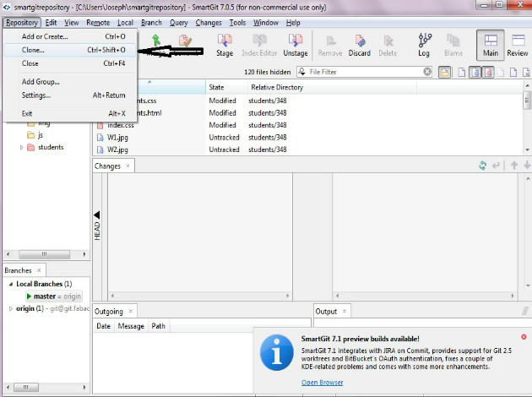
Task: Click the revert arrow icon in the Changes panel
Action: coord(496,166)
